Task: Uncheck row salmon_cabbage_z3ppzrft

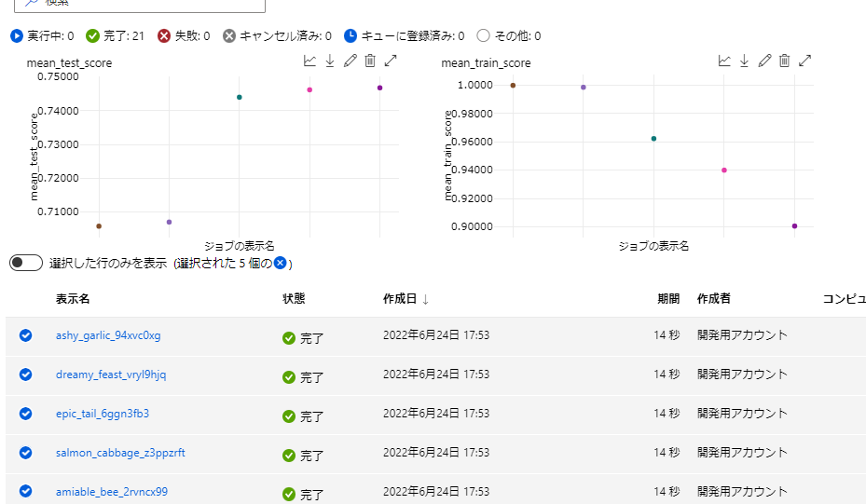Action: pyautogui.click(x=25, y=453)
